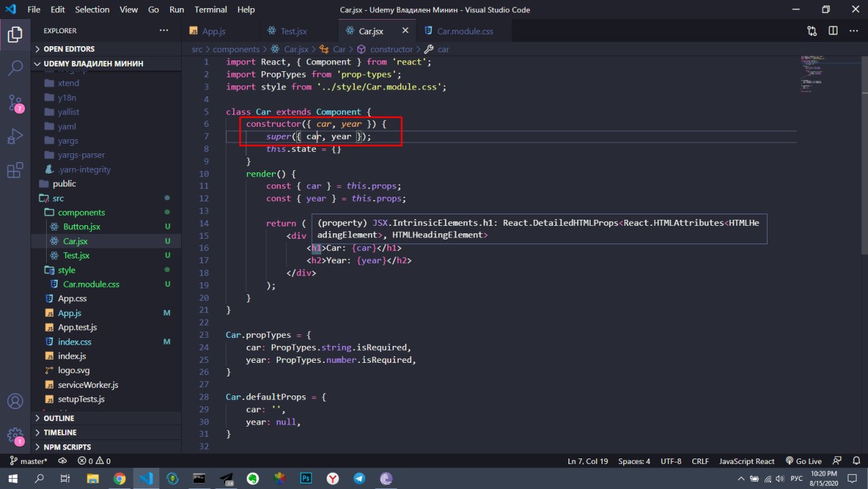
Task: Open the Accounts menu icon
Action: (x=15, y=401)
